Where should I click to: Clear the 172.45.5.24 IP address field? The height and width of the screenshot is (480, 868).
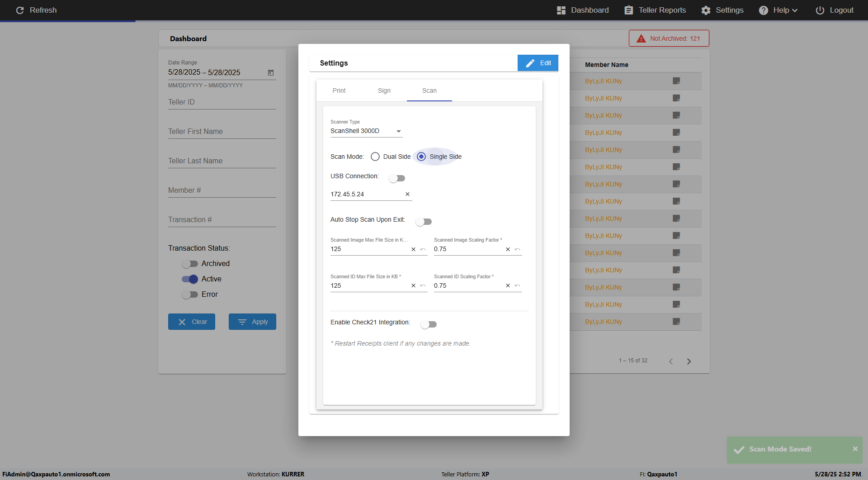pyautogui.click(x=407, y=194)
